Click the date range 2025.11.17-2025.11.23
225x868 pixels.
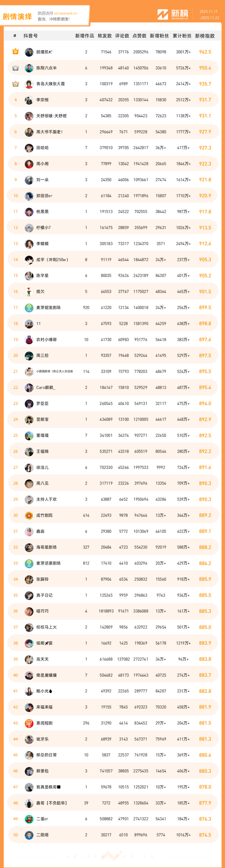pyautogui.click(x=209, y=15)
